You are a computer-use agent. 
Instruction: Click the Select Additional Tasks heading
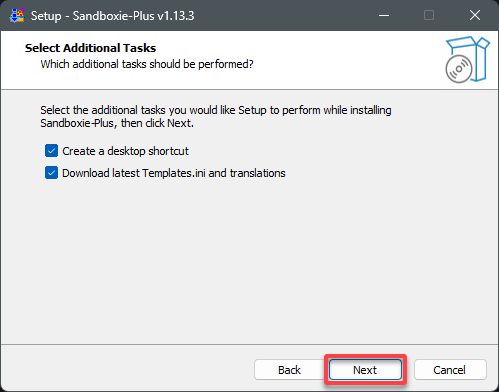(x=90, y=48)
